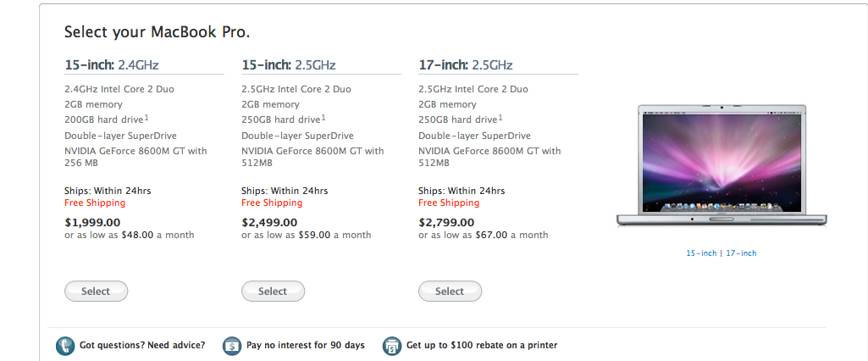Screen dimensions: 868x361
Task: Click the $67.00 a month financing text
Action: [511, 235]
